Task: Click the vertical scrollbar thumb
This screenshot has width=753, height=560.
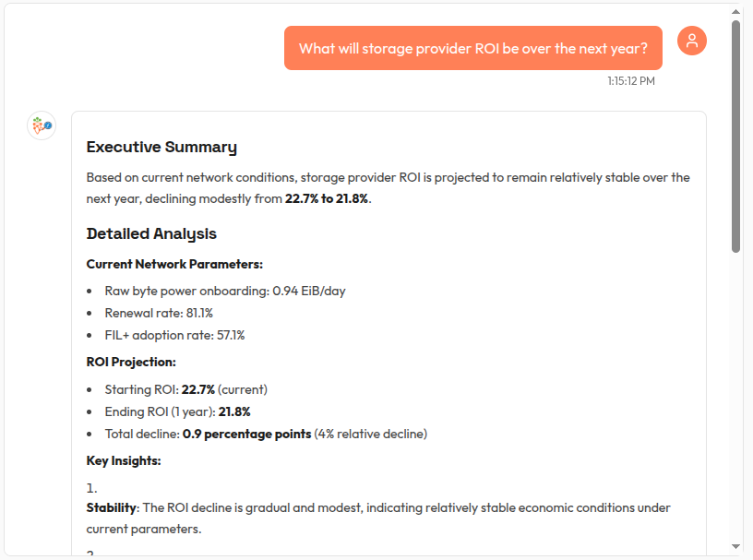Action: pyautogui.click(x=735, y=137)
